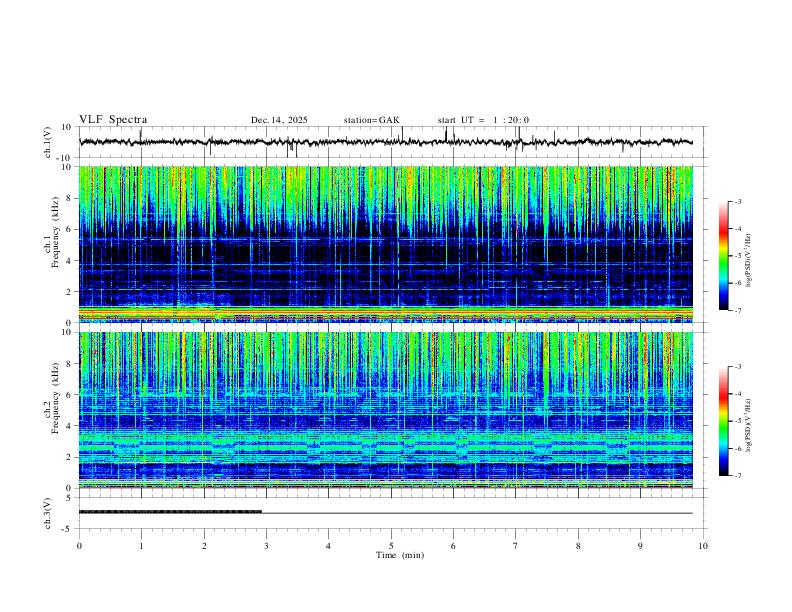
Task: Click the "-3" tick on ch.2 colorbar
Action: (738, 367)
